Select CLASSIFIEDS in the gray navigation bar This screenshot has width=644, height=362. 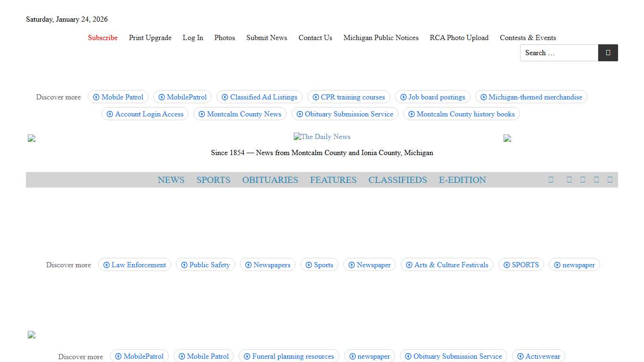(397, 180)
